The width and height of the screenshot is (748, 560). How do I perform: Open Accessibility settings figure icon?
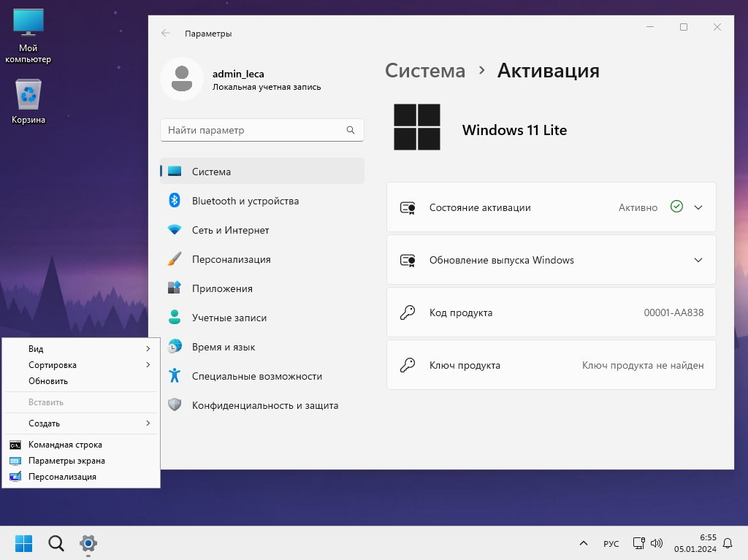click(x=175, y=376)
